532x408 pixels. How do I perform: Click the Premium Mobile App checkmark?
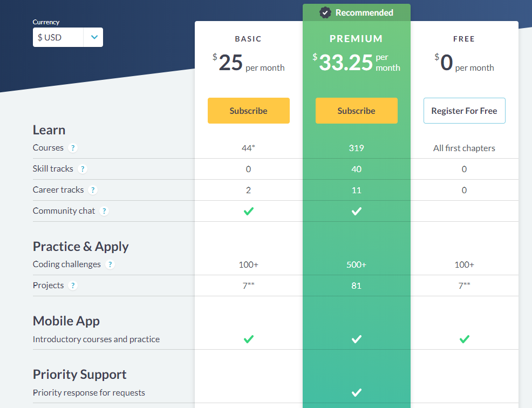(x=357, y=339)
